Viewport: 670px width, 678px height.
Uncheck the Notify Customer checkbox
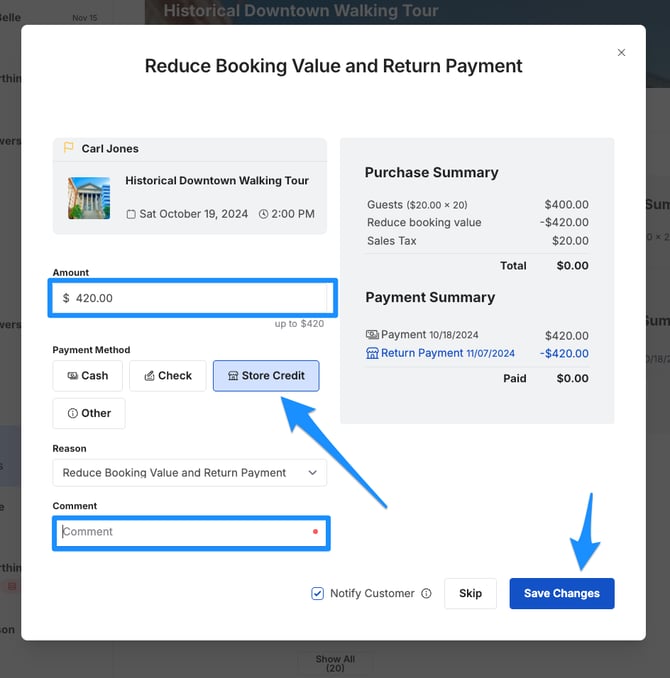(317, 593)
